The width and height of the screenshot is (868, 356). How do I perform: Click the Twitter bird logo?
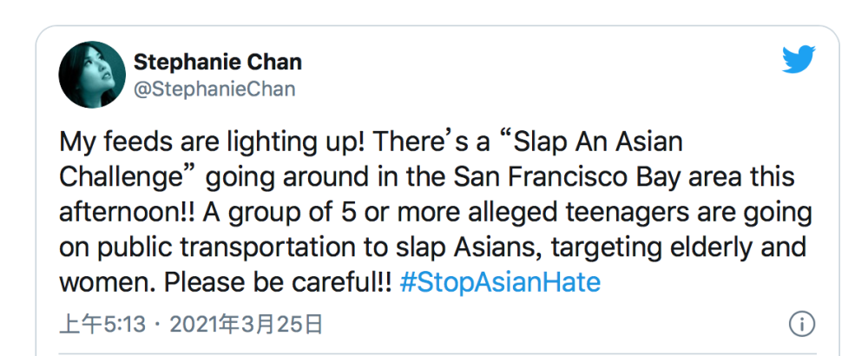point(799,61)
